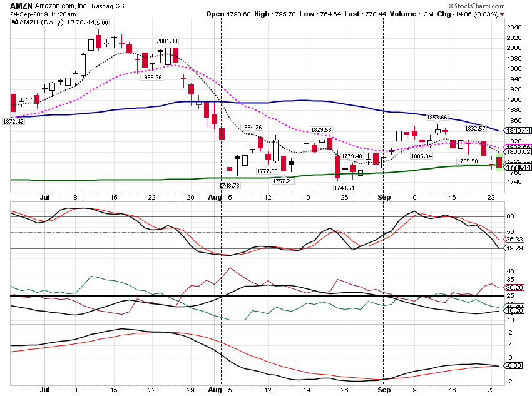This screenshot has height=396, width=532.
Task: Click the 1958.26 price annotation
Action: tap(151, 78)
